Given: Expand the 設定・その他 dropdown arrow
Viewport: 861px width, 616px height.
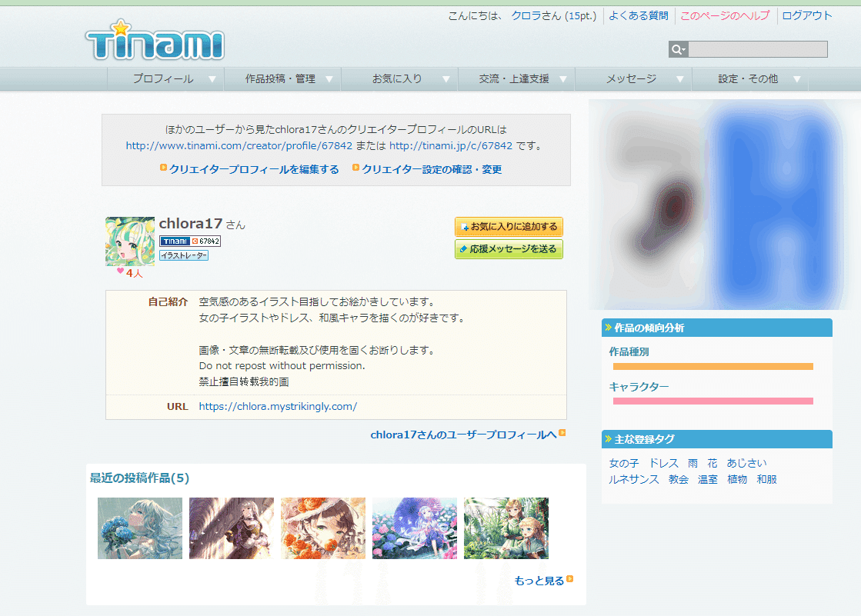Looking at the screenshot, I should coord(796,78).
